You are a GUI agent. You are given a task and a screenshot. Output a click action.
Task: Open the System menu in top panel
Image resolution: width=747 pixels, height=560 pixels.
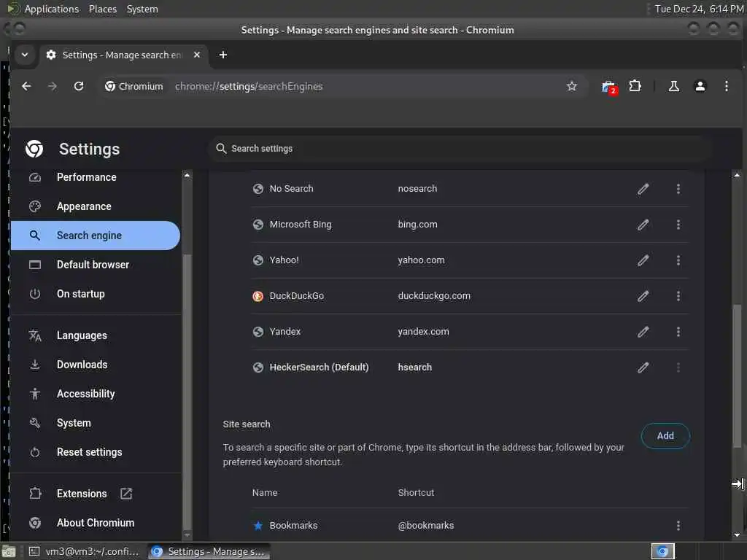point(142,9)
